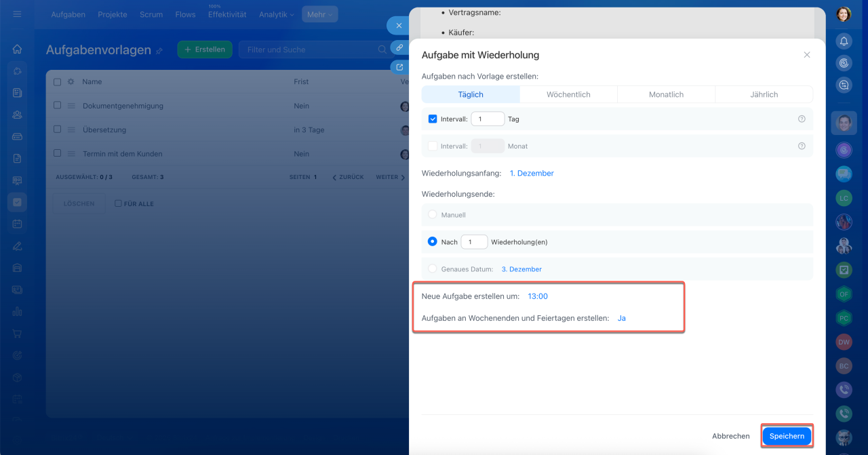Click the shopping cart icon in sidebar
Viewport: 868px width, 455px height.
(x=17, y=334)
